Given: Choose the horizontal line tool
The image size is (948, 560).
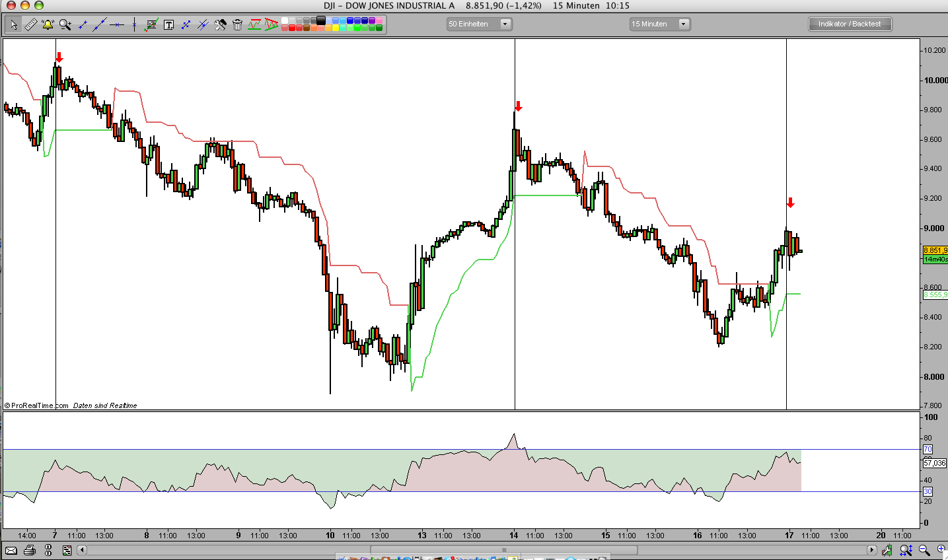Looking at the screenshot, I should pyautogui.click(x=117, y=25).
